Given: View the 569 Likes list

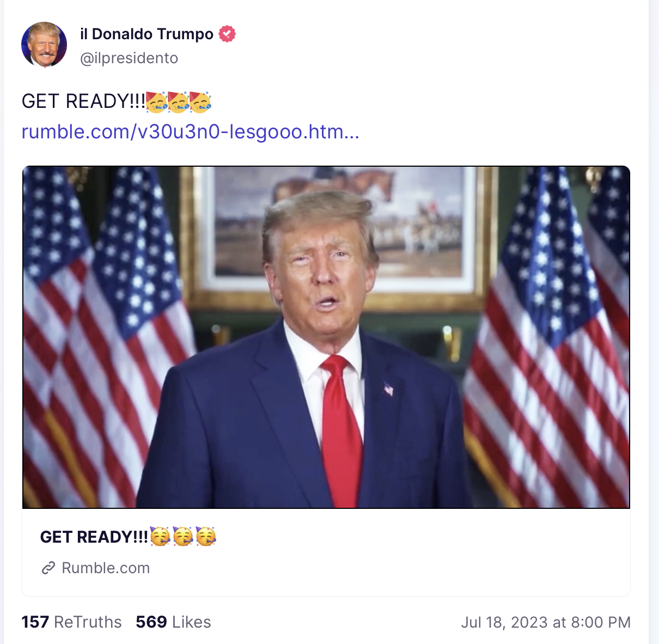Looking at the screenshot, I should pyautogui.click(x=173, y=622).
